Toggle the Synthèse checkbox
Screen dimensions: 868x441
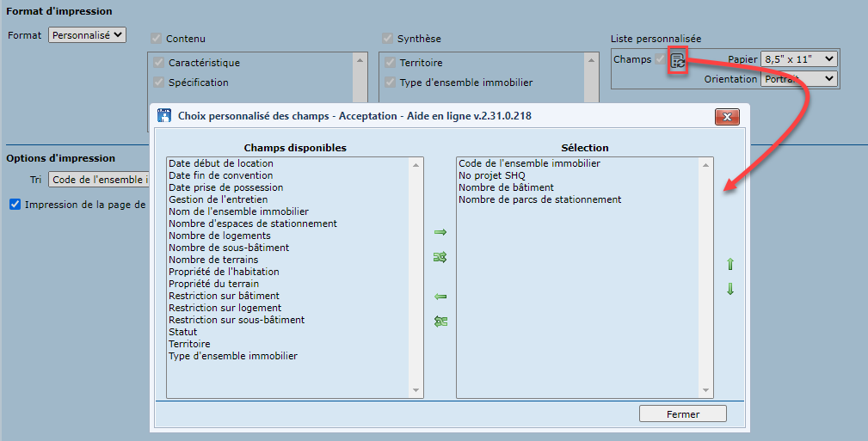387,39
